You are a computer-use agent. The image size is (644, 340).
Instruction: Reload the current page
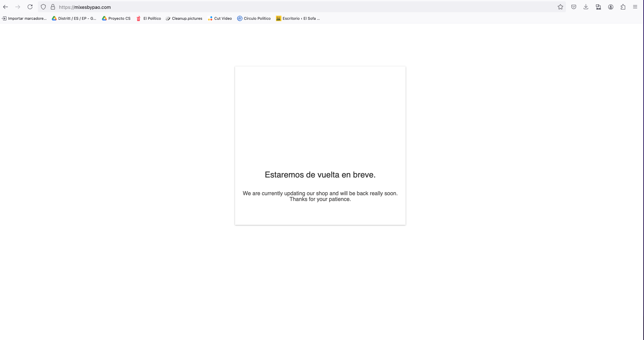point(30,7)
